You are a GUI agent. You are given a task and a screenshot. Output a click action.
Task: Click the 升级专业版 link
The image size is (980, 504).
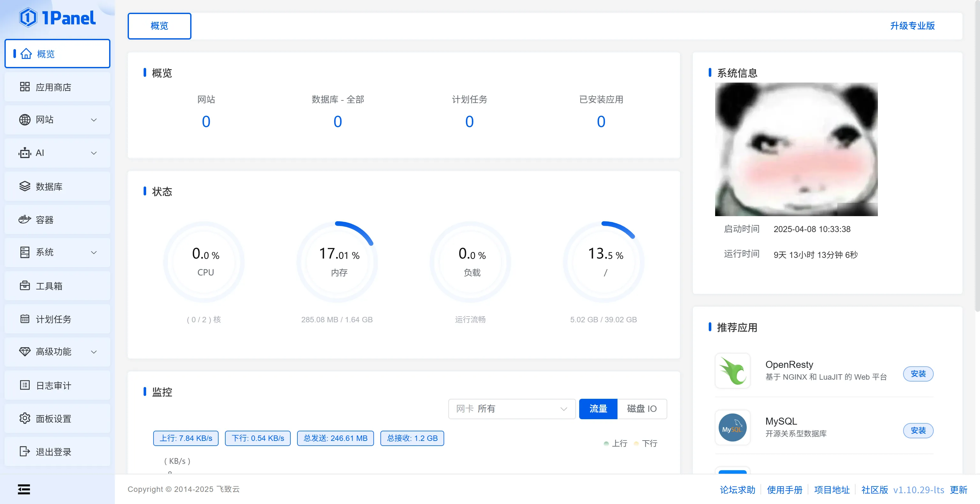pyautogui.click(x=912, y=26)
